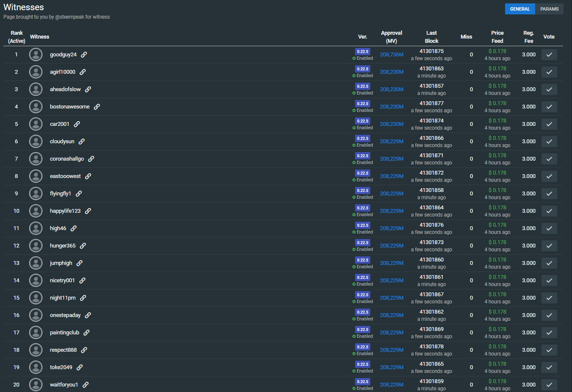Click block number 41301875
Screen dimensions: 572x392
point(431,51)
